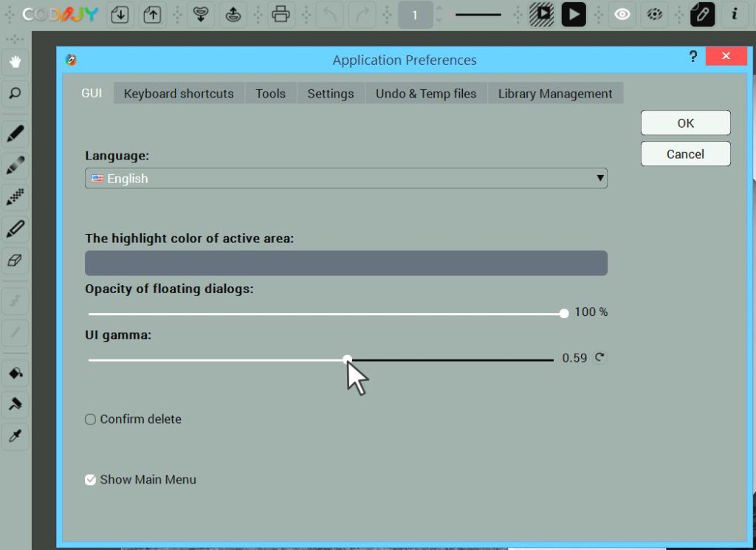Click the black pen editor mode icon
756x550 pixels.
pos(703,15)
